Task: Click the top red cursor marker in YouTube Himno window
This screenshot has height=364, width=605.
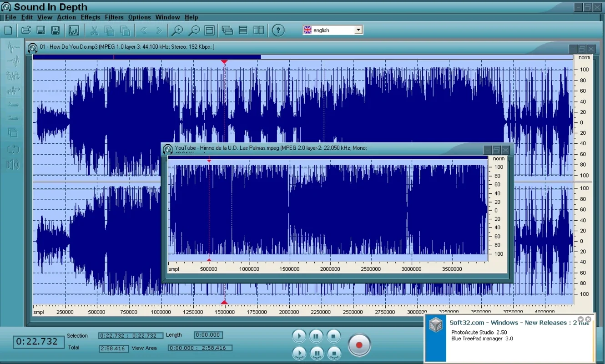Action: pos(209,161)
